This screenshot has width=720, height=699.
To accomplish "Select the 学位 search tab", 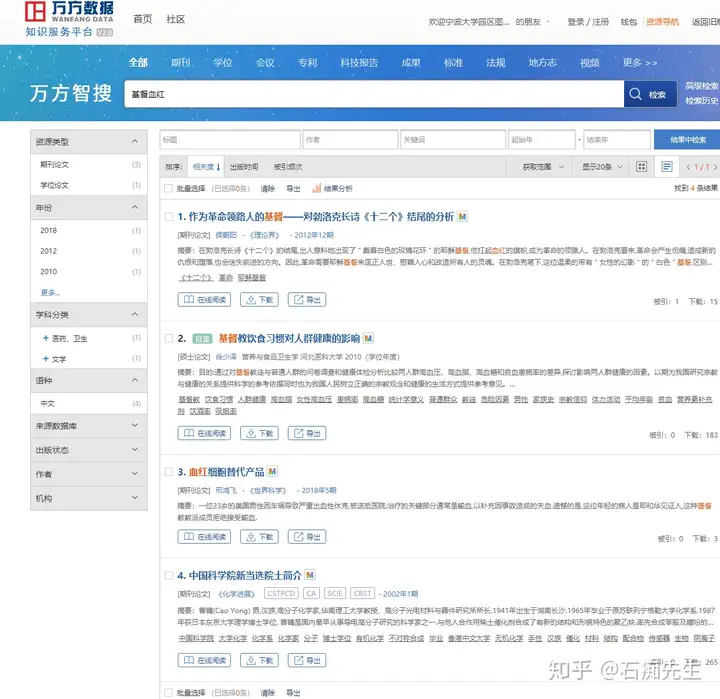I will click(x=223, y=62).
